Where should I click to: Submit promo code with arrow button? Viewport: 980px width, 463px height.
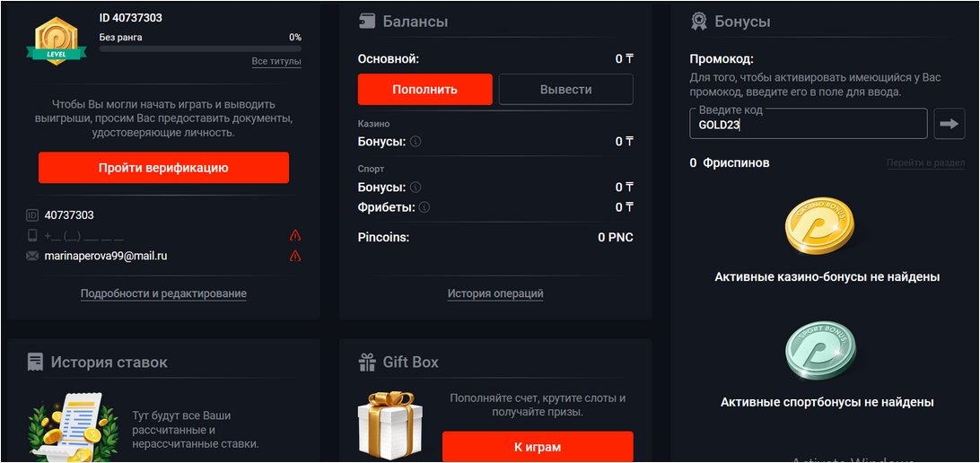949,124
